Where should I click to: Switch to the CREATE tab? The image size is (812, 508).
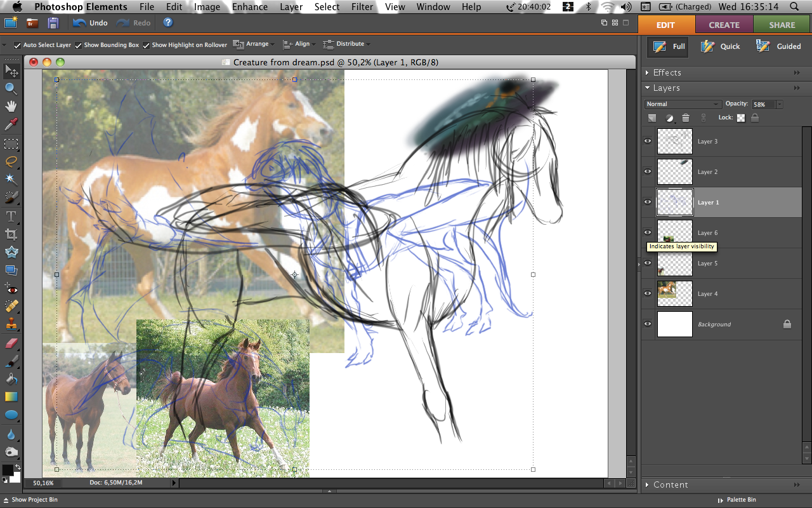[x=724, y=25]
